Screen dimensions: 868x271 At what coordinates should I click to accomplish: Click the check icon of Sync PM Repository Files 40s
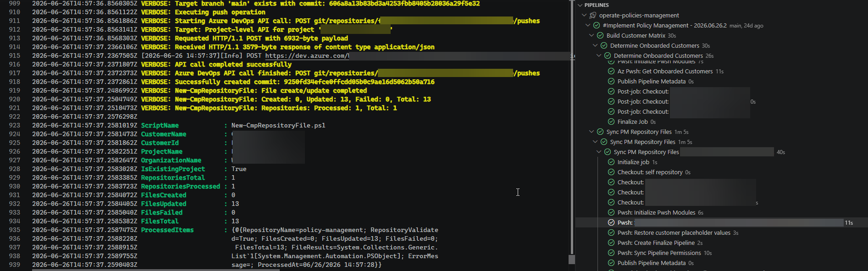(608, 152)
